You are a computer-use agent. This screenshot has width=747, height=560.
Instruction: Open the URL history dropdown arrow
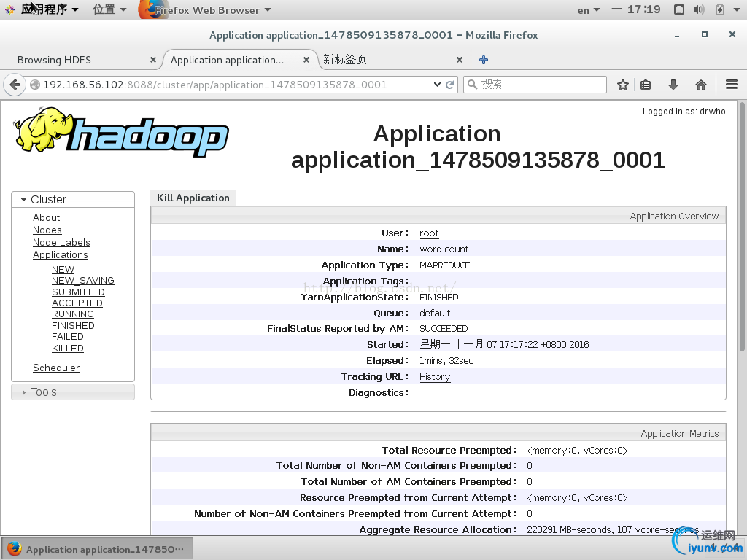coord(437,85)
